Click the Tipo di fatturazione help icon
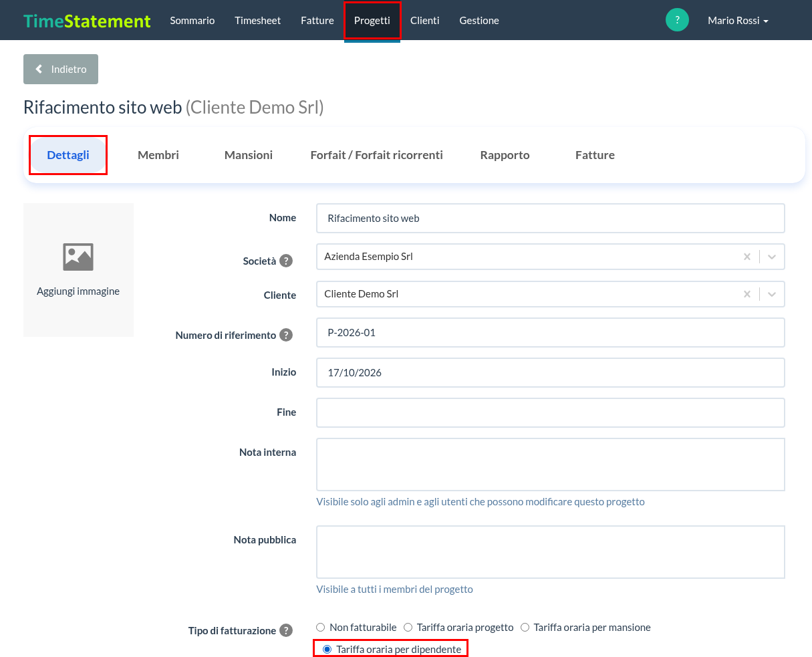Viewport: 812px width, 657px height. point(286,630)
